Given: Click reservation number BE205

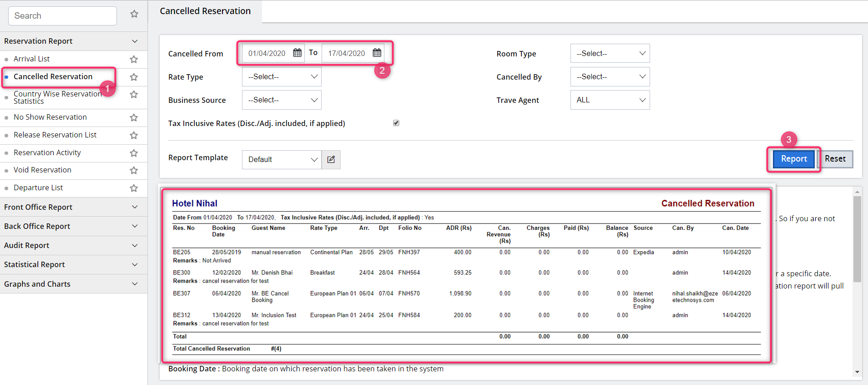Looking at the screenshot, I should click(182, 252).
